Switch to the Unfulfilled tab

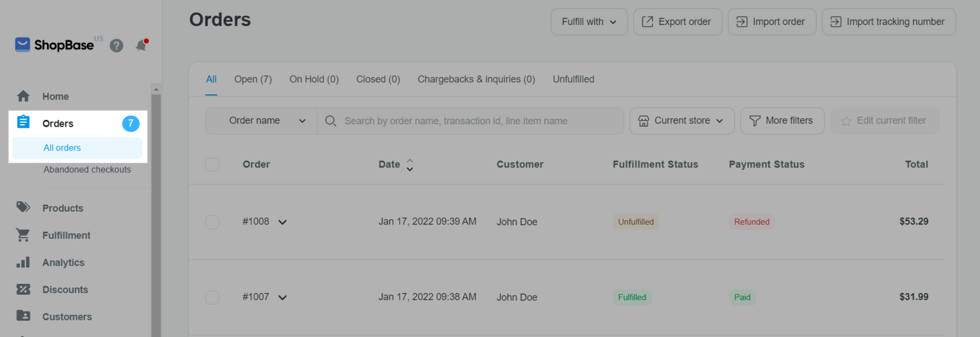point(573,80)
